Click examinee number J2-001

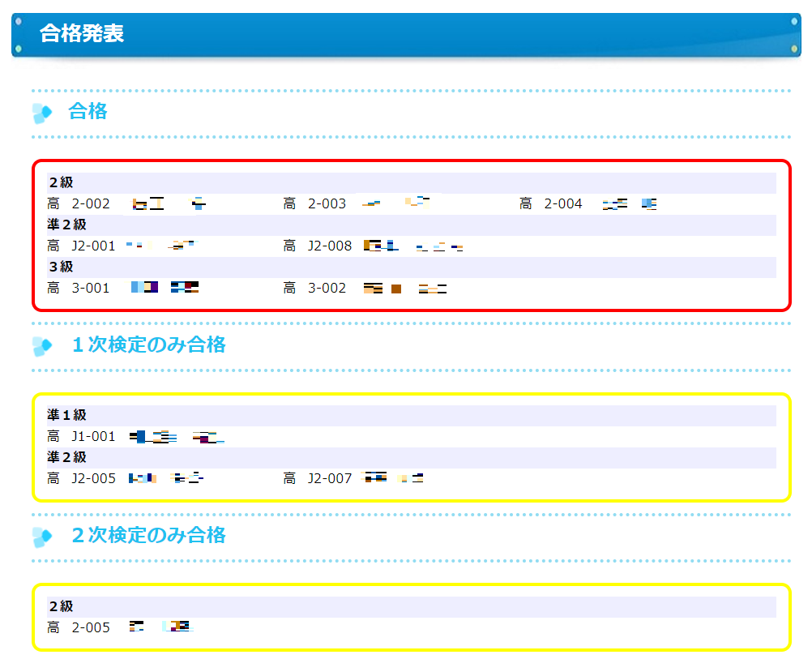pos(93,246)
